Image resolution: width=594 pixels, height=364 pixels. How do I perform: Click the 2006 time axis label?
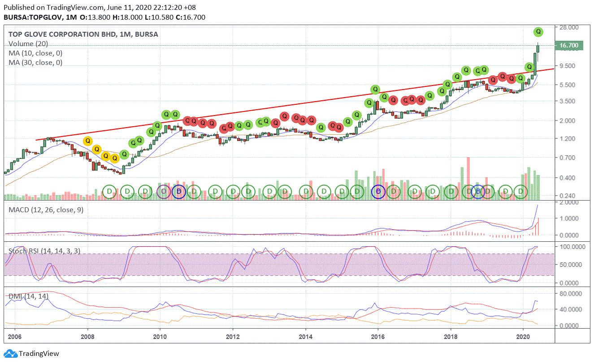[15, 337]
